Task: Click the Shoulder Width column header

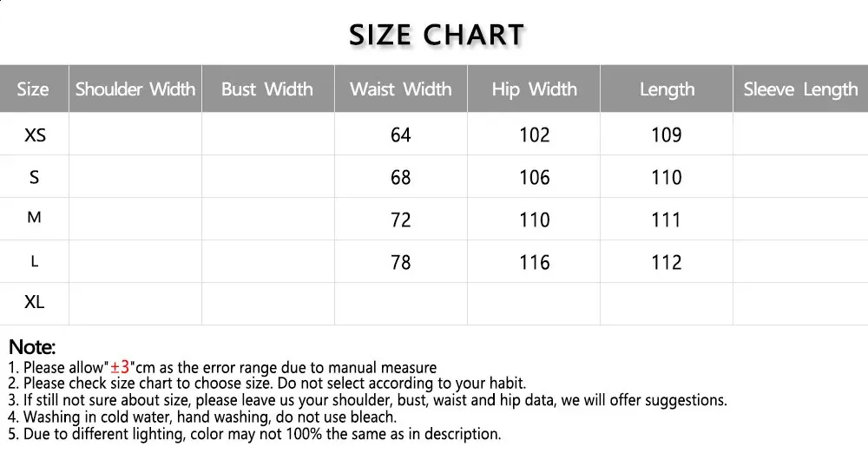Action: (x=135, y=89)
